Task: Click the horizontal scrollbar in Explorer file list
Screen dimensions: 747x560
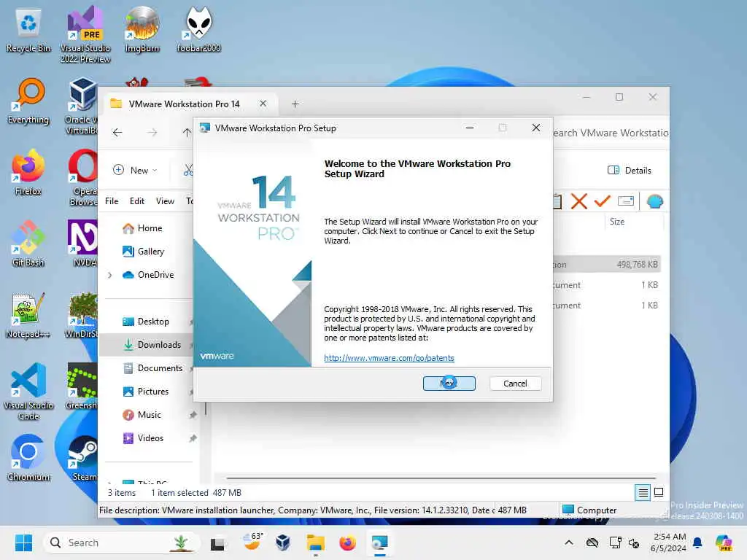Action: 441,478
